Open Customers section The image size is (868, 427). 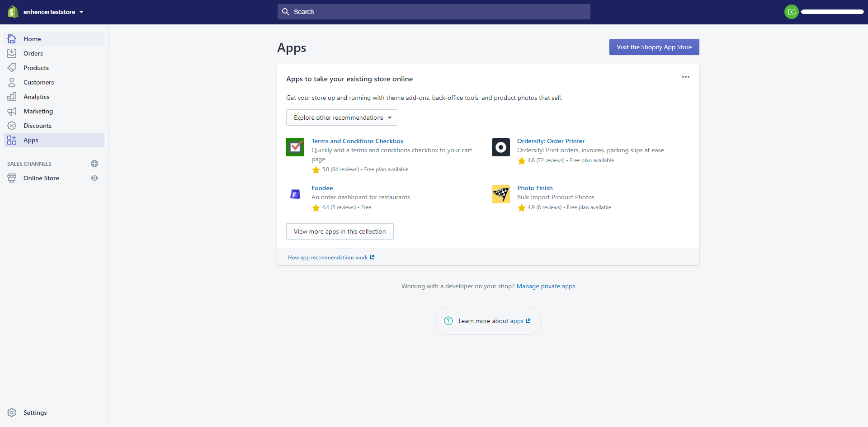54,82
